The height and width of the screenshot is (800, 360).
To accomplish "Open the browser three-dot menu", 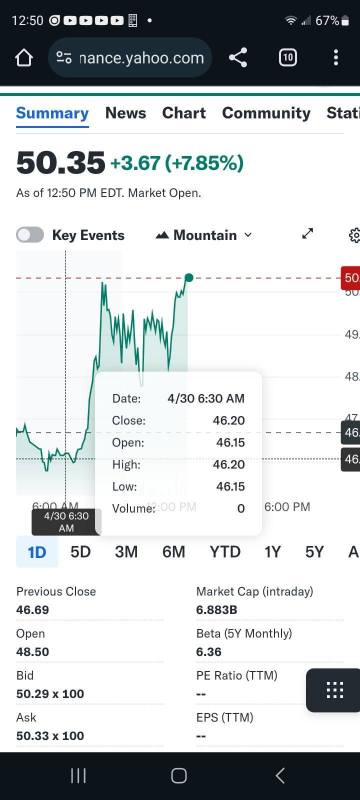I will click(336, 58).
